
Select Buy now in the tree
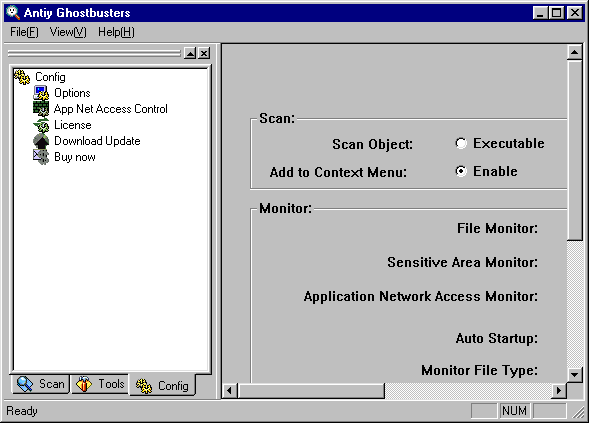75,157
